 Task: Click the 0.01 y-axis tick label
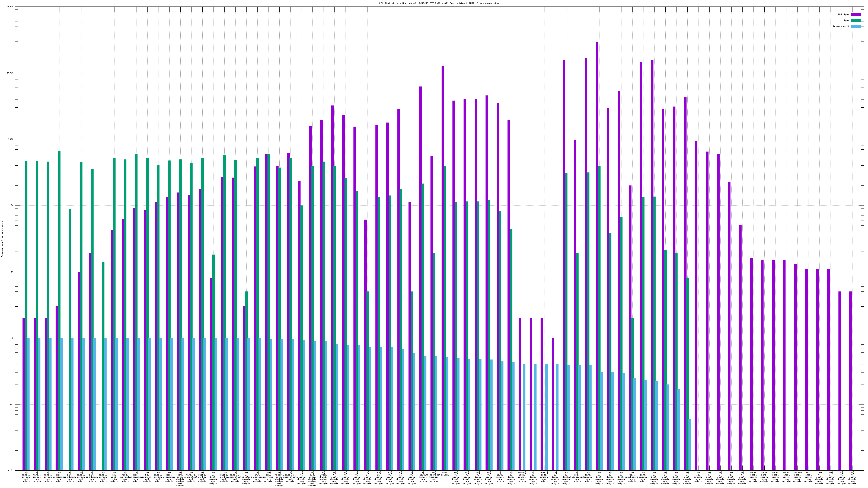(x=11, y=470)
